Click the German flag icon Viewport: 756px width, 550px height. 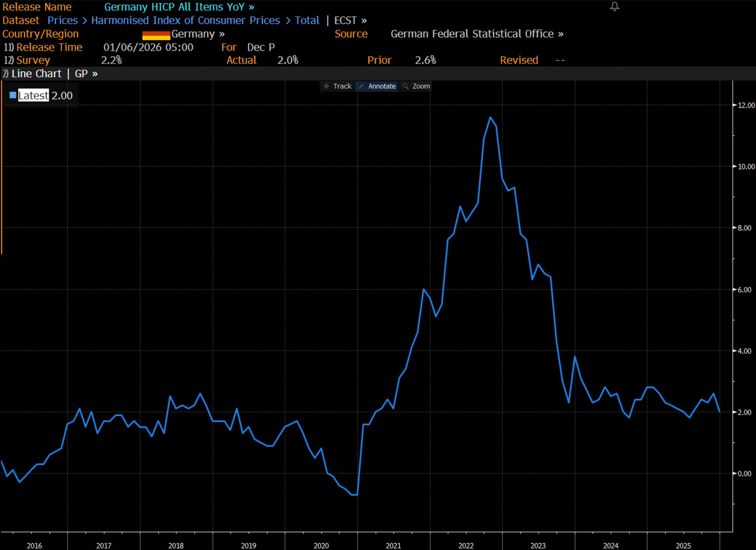coord(156,35)
